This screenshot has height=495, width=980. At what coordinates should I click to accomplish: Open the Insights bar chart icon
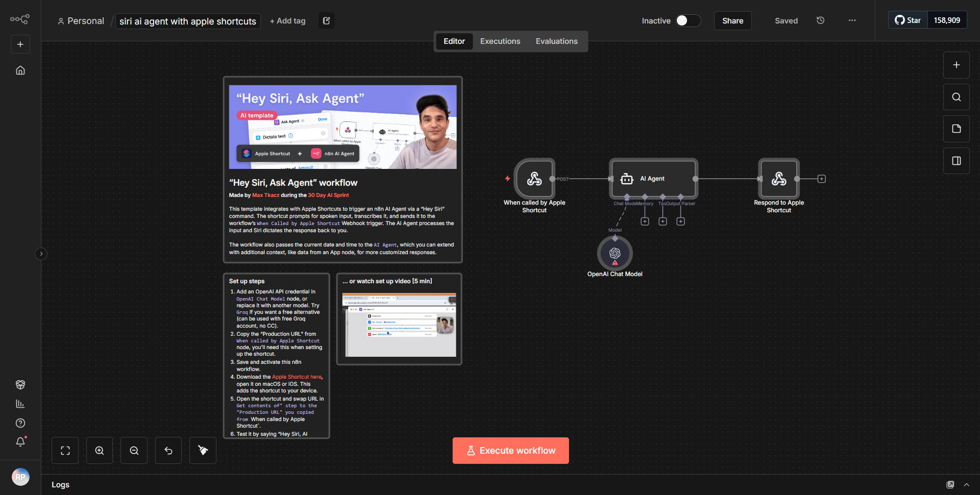click(x=20, y=404)
